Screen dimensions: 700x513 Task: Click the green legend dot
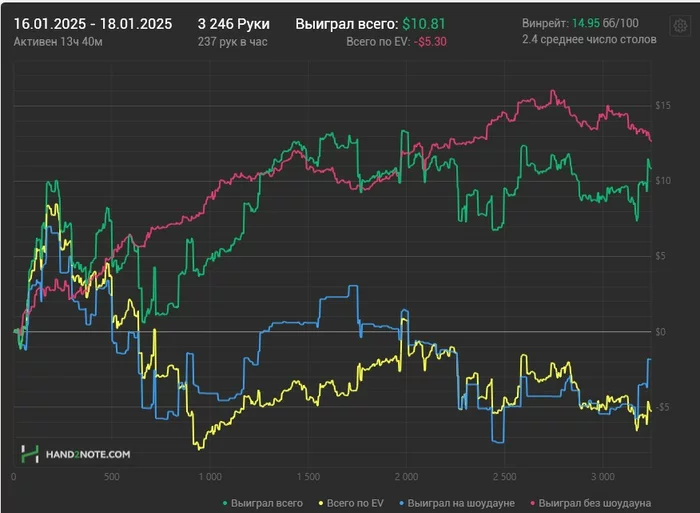coord(225,504)
